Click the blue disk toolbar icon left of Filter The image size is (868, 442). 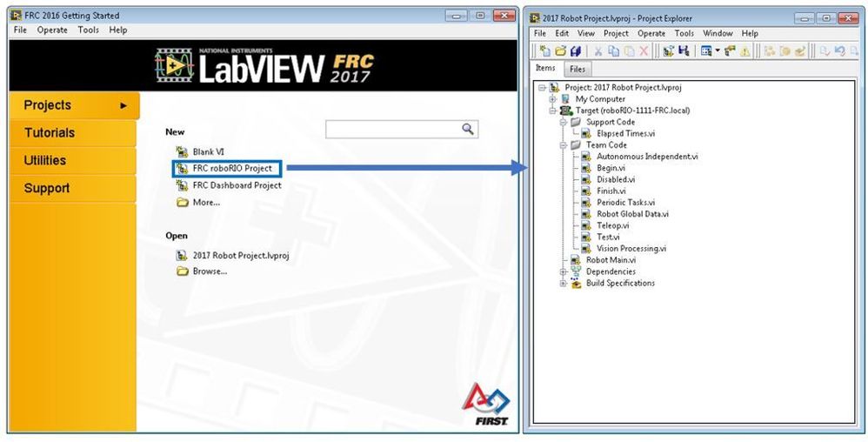[684, 51]
